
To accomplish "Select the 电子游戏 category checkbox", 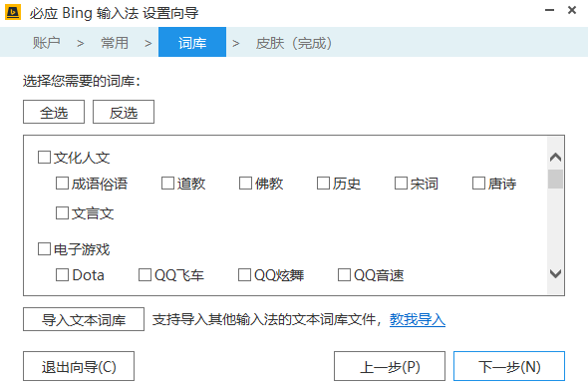I will pyautogui.click(x=44, y=248).
